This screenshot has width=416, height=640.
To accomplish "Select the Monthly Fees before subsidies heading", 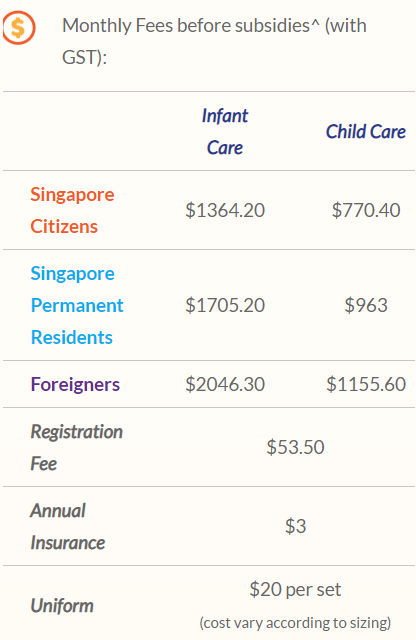I will click(x=214, y=41).
